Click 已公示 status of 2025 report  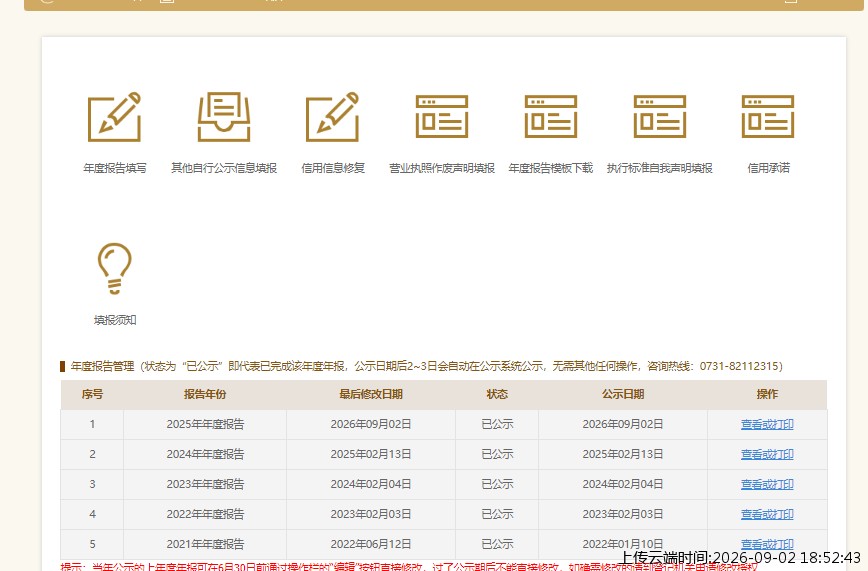click(x=497, y=424)
